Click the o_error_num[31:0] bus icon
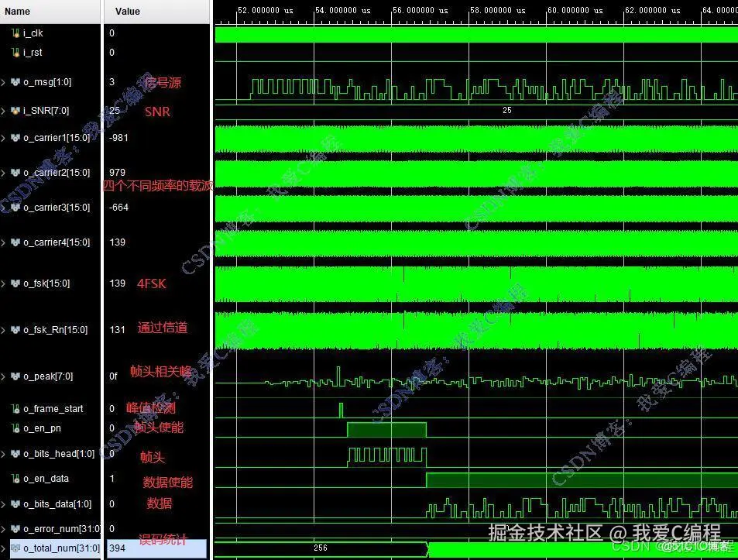This screenshot has height=560, width=738. [15, 529]
